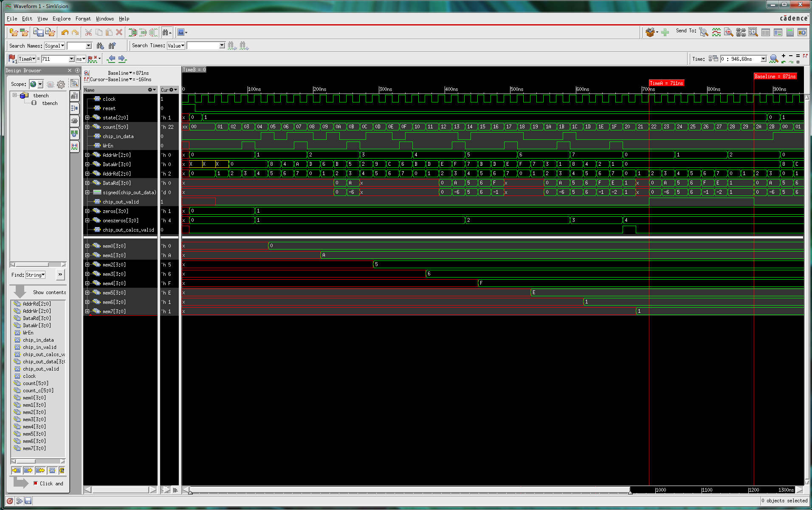Open the Search Names Signal type dropdown
The height and width of the screenshot is (510, 812).
click(54, 46)
